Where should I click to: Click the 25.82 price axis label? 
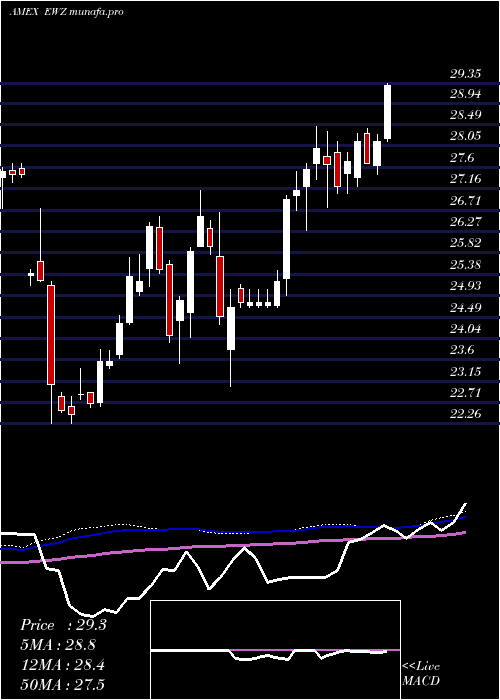pyautogui.click(x=465, y=243)
